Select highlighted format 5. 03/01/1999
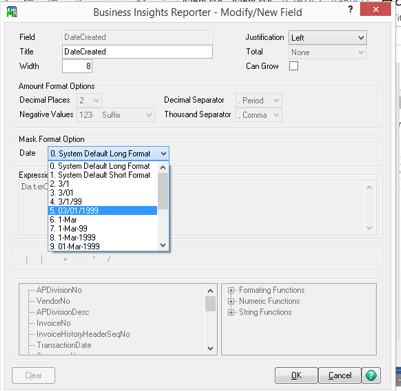Image resolution: width=401 pixels, height=391 pixels. pos(103,211)
